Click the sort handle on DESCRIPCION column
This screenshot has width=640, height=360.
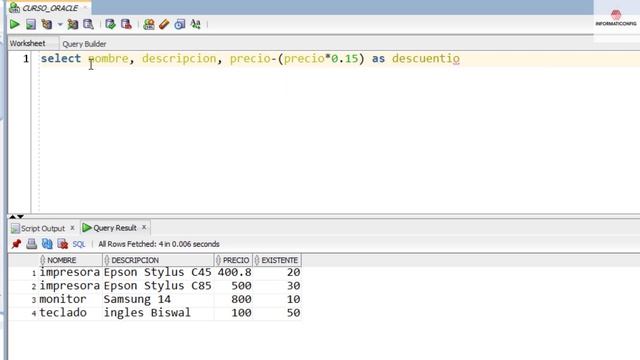107,260
